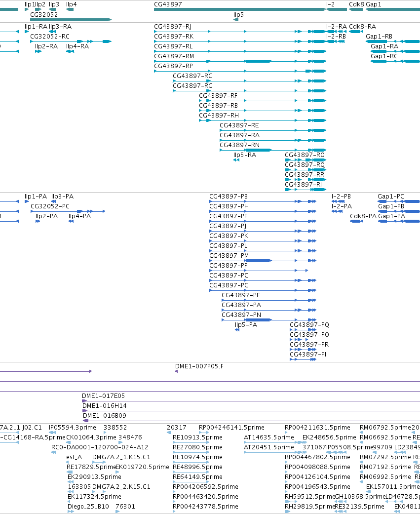Select transcript CG43897-RO
This screenshot has width=420, height=514.
pos(305,155)
